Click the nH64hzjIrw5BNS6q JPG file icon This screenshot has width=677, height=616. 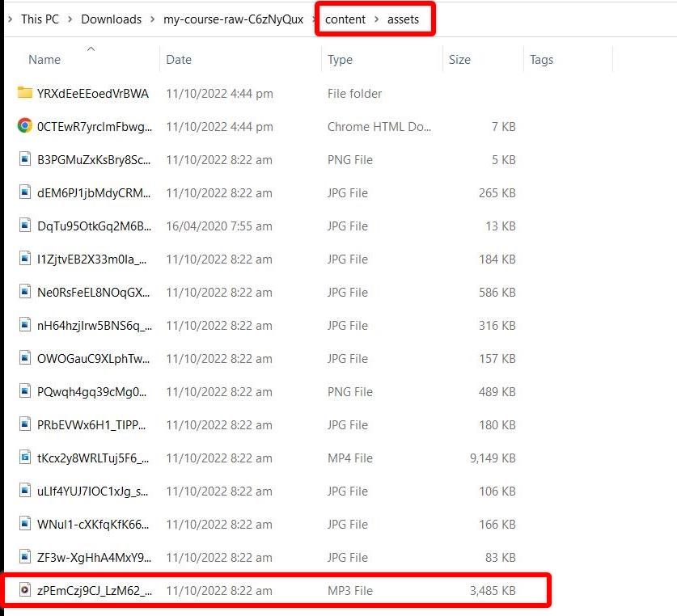(25, 325)
